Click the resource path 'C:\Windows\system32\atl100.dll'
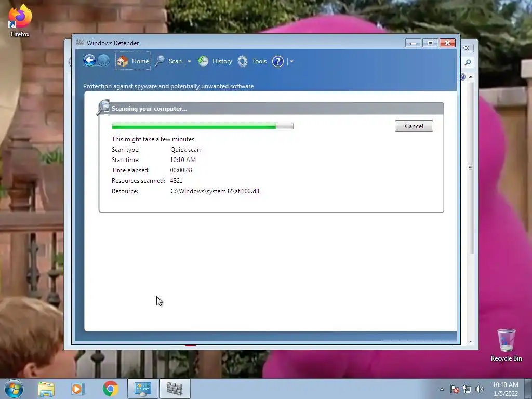The height and width of the screenshot is (399, 532). click(215, 191)
